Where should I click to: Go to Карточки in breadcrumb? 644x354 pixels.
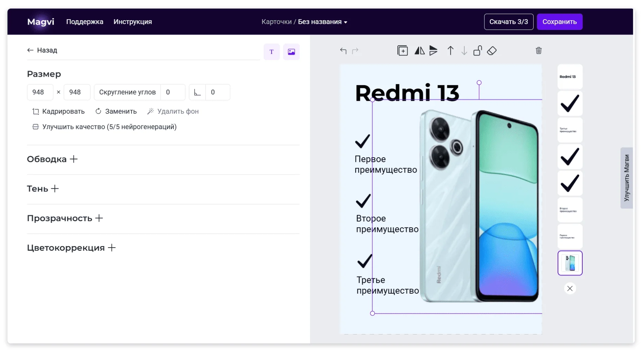(277, 22)
